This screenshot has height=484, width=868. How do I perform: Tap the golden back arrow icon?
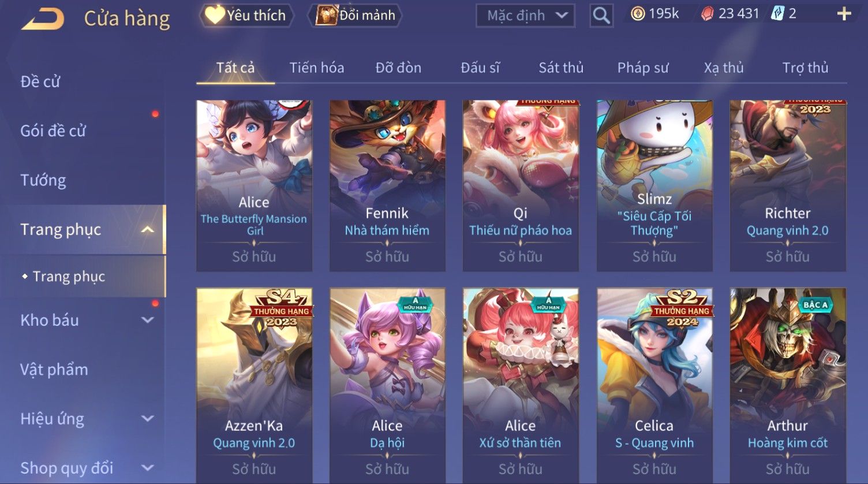click(x=43, y=19)
